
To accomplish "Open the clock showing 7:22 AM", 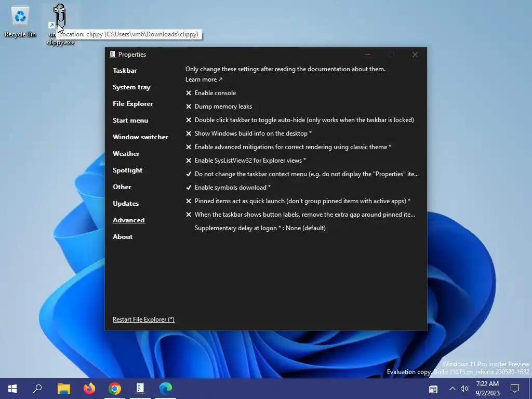I will tap(487, 389).
